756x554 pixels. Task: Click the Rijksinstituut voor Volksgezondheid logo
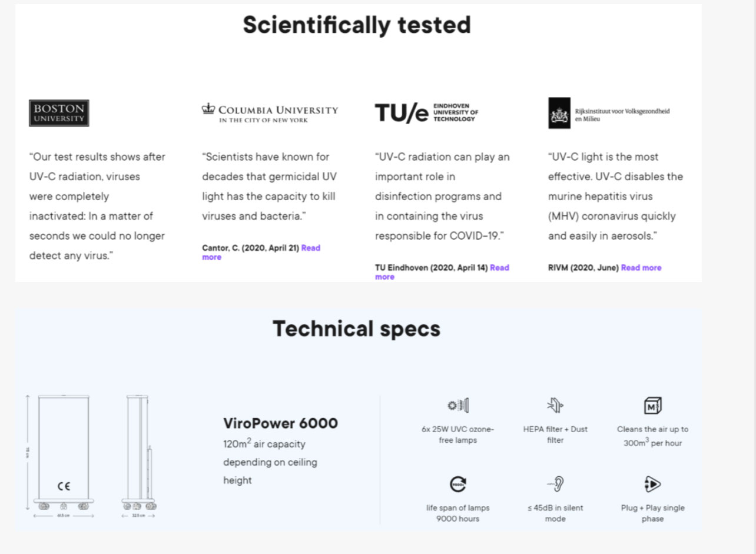tap(609, 113)
